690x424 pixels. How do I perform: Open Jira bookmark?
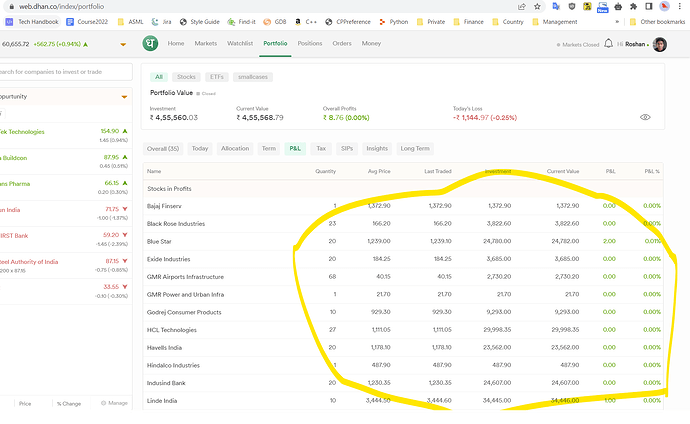point(161,22)
